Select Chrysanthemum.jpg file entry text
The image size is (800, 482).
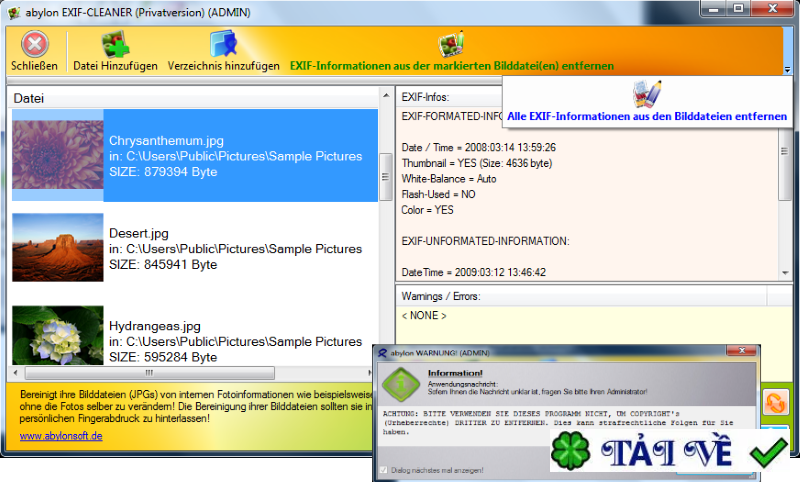click(235, 156)
